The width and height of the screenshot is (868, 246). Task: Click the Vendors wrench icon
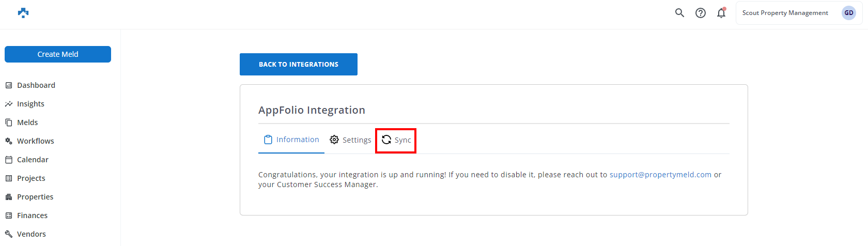click(x=9, y=234)
